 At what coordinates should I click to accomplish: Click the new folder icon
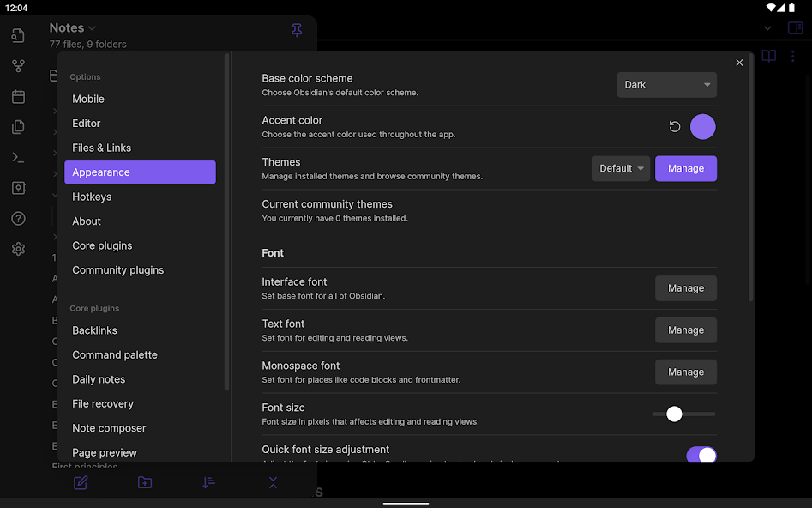(145, 482)
